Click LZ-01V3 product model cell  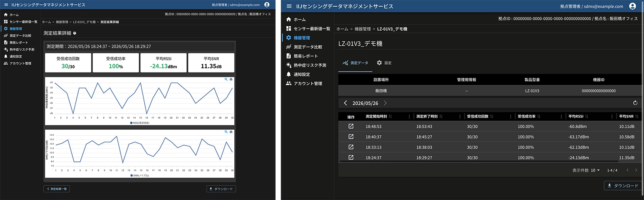pos(532,91)
